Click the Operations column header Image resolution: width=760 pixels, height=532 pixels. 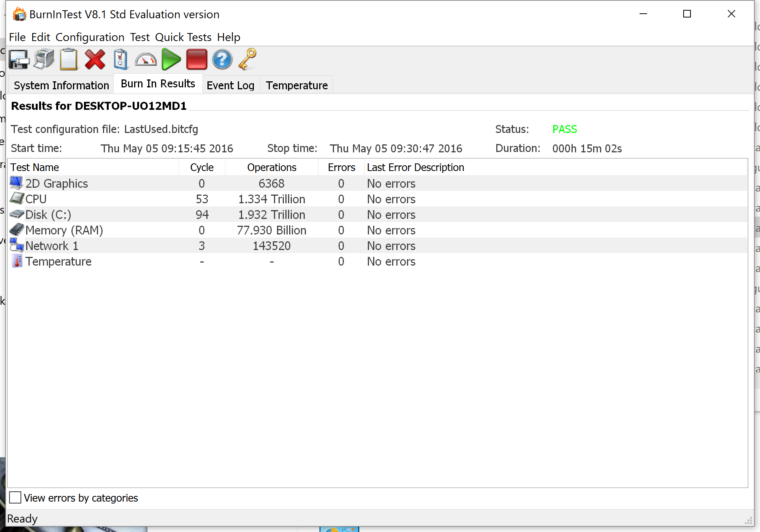(271, 168)
